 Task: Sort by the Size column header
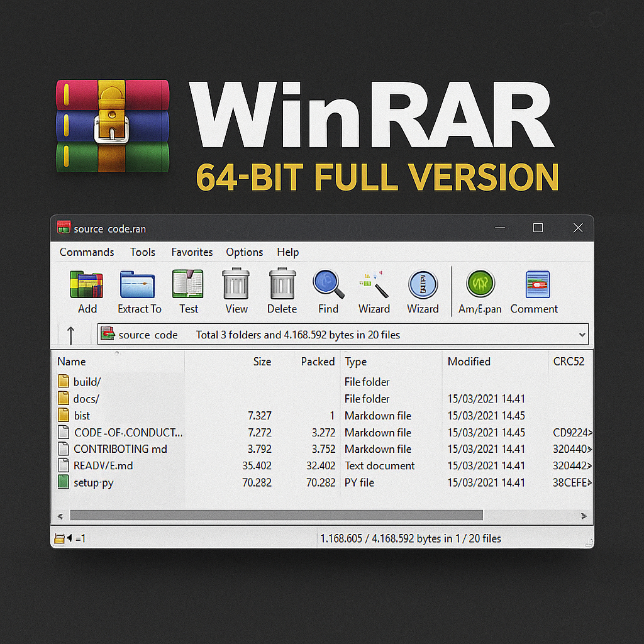coord(262,362)
